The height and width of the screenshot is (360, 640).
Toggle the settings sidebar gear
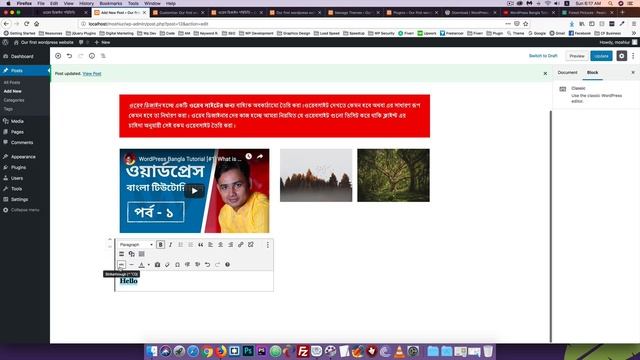tap(621, 56)
